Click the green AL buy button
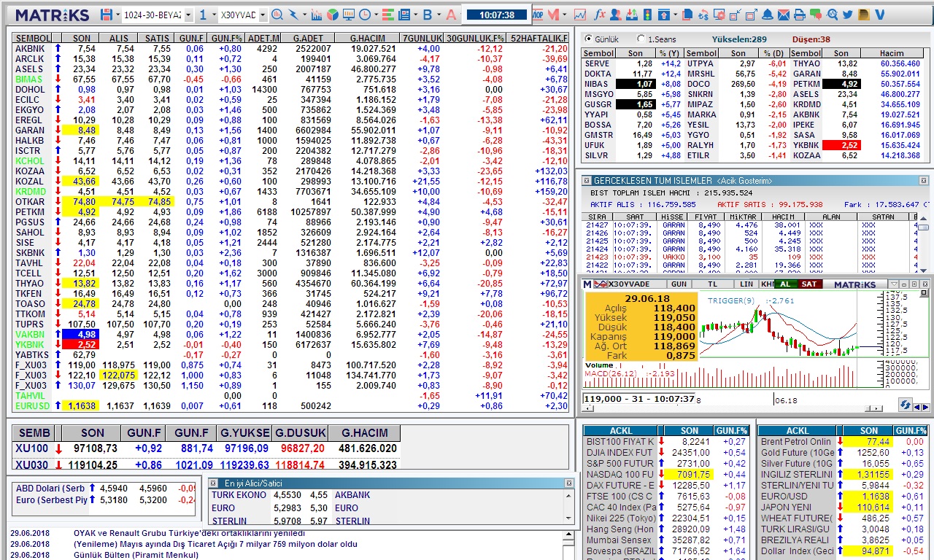The width and height of the screenshot is (934, 560). point(785,284)
